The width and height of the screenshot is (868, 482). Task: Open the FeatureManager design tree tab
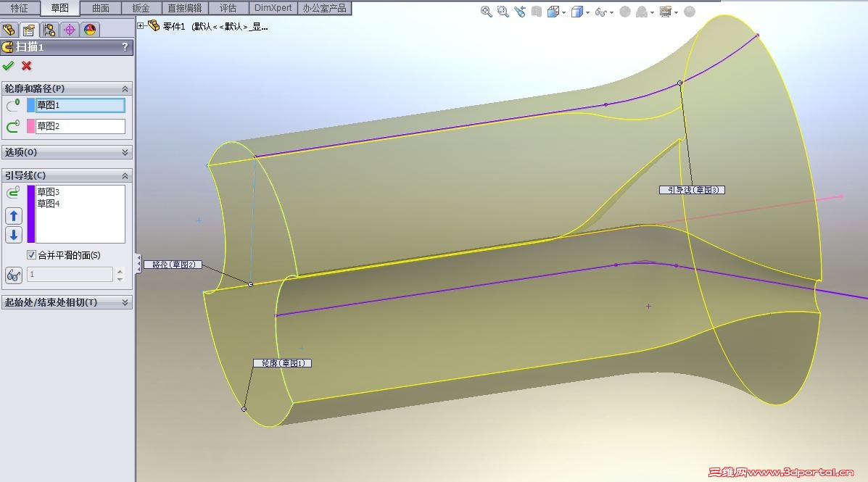pos(9,30)
